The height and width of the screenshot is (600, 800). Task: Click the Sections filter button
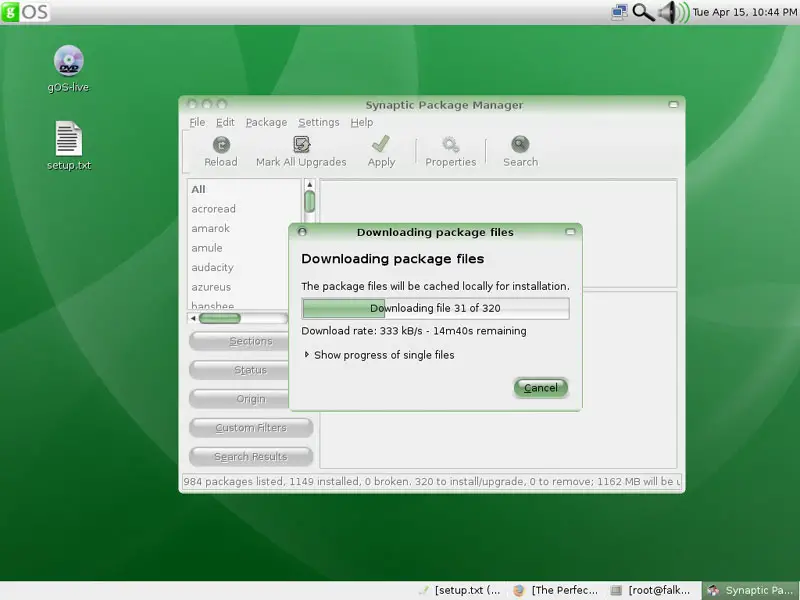[x=239, y=341]
